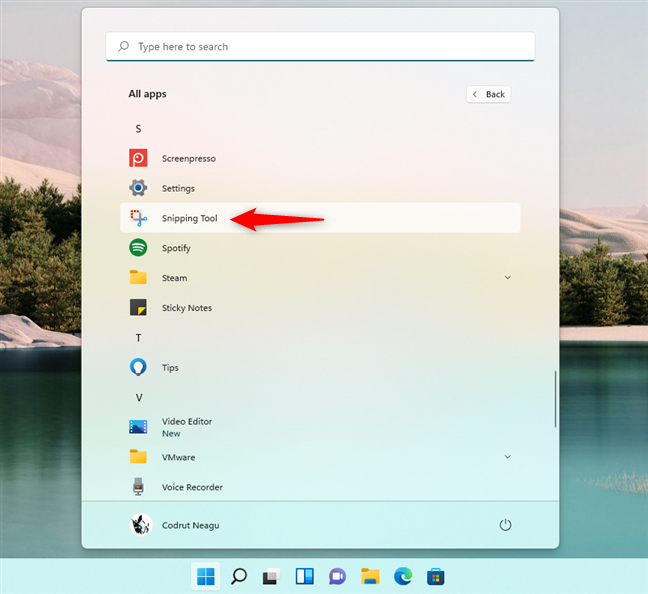Open the Steam folder icon
The width and height of the screenshot is (648, 594).
[x=138, y=277]
